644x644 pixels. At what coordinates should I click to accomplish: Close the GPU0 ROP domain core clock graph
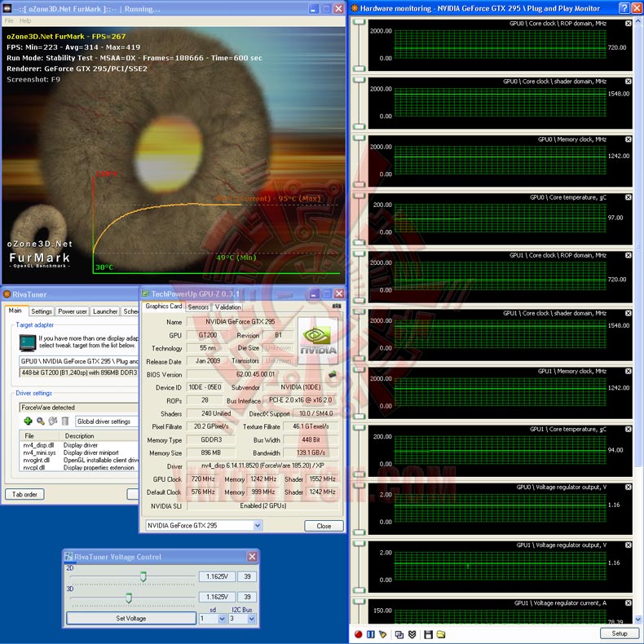(628, 24)
